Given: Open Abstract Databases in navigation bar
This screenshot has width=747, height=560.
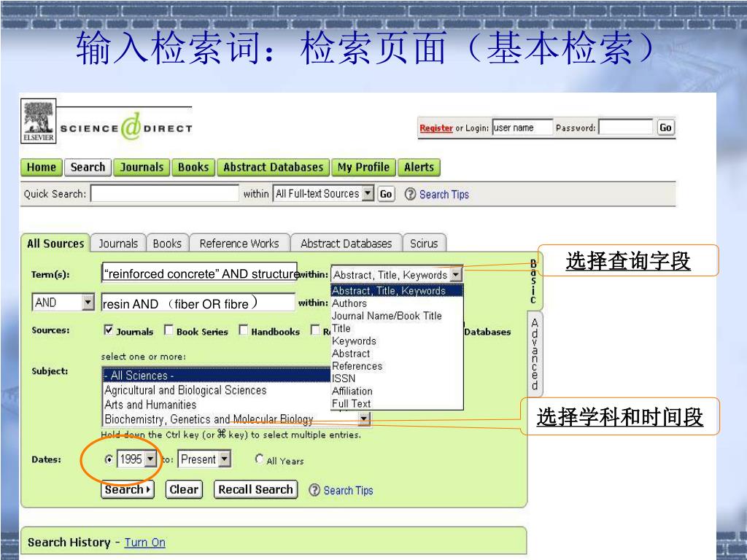Looking at the screenshot, I should 273,168.
